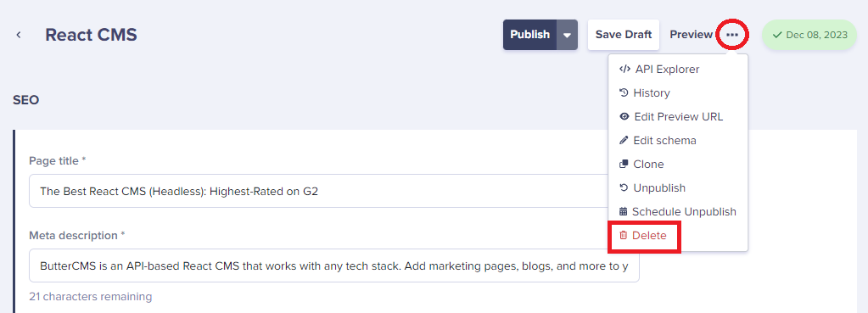Go back using the left chevron arrow

coord(19,35)
